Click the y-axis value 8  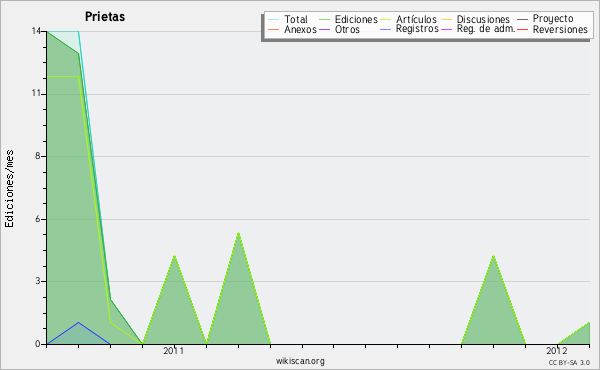[38, 156]
